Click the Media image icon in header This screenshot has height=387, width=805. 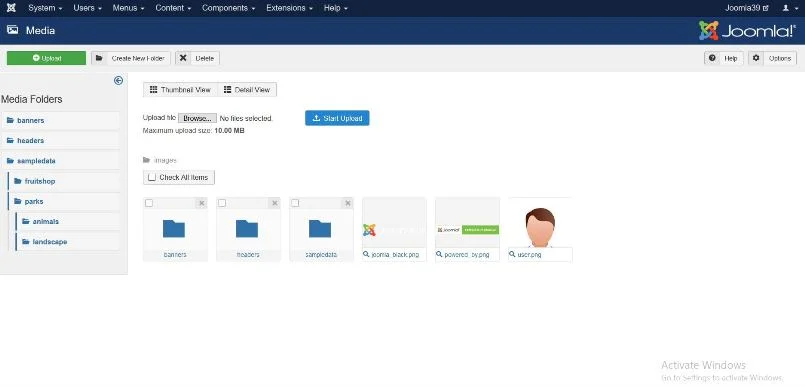pos(12,30)
